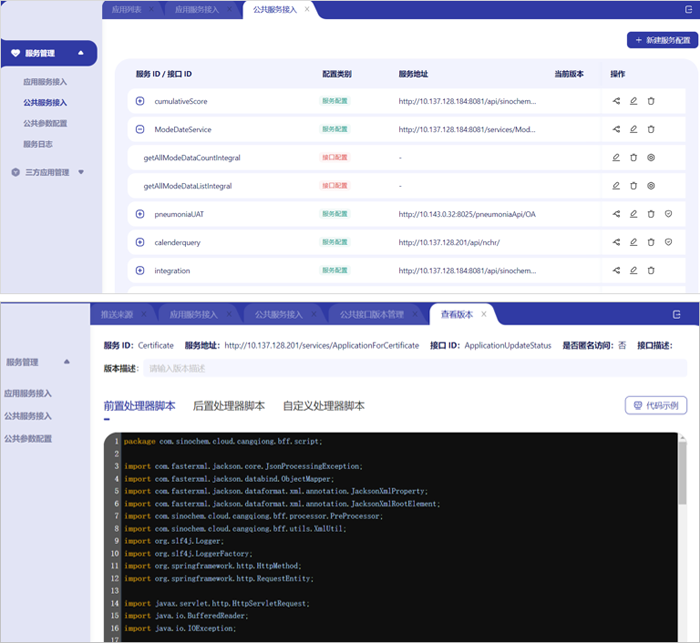Click target icon for getAllModeDataCountIntegral
The width and height of the screenshot is (700, 643).
pyautogui.click(x=651, y=158)
